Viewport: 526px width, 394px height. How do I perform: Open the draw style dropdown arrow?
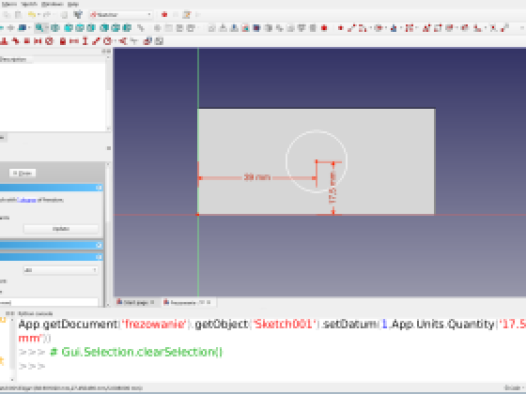(x=30, y=28)
